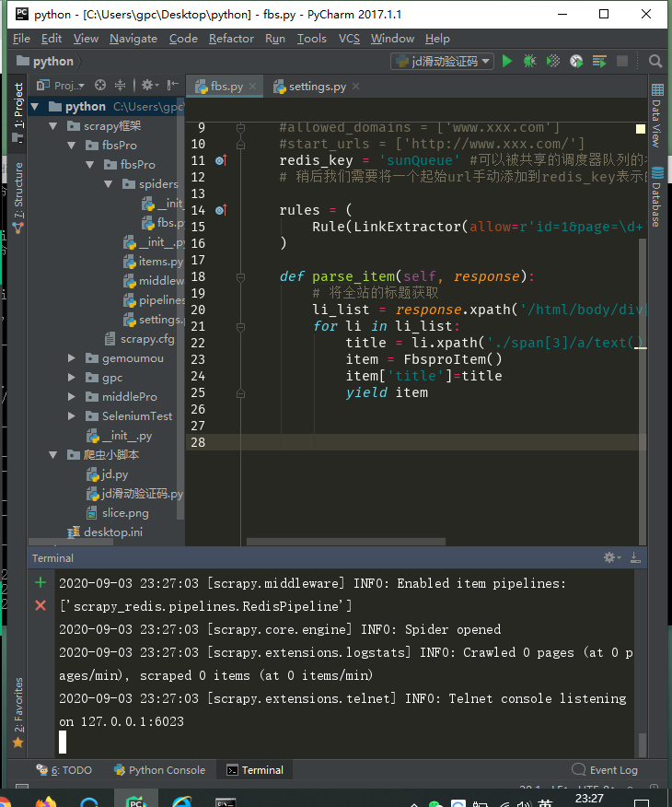Collapse the 爬虫小脚本 folder

tap(53, 455)
